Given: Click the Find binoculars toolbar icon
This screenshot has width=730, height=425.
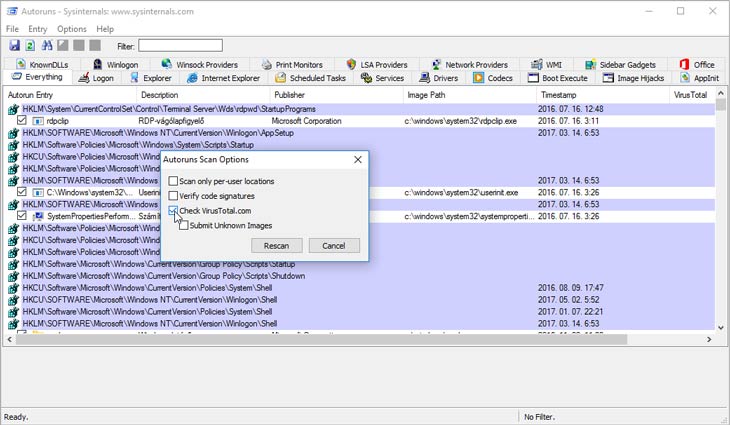Looking at the screenshot, I should click(x=47, y=45).
